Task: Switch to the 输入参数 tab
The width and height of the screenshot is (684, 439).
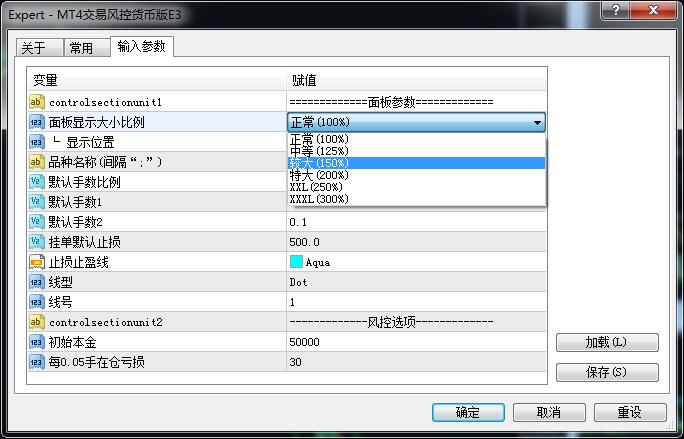Action: (142, 46)
